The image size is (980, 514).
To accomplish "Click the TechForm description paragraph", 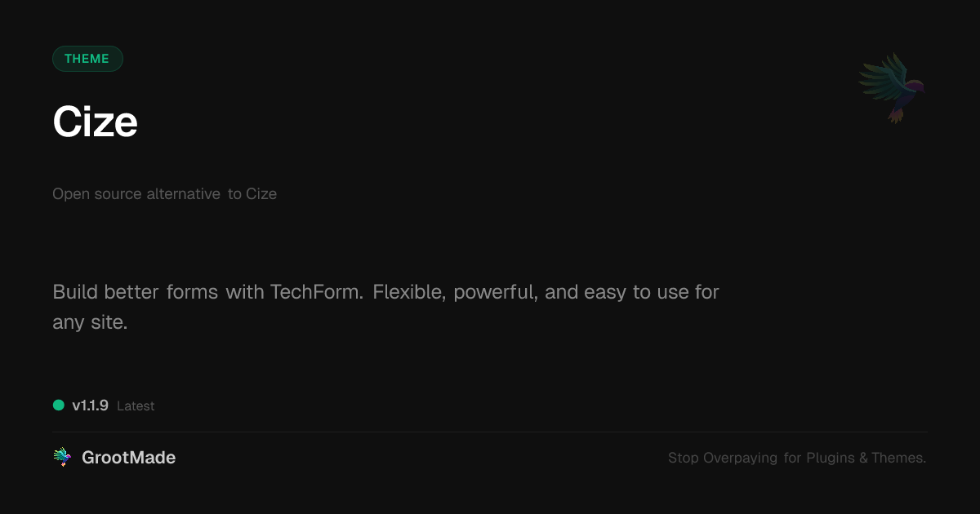I will click(385, 307).
